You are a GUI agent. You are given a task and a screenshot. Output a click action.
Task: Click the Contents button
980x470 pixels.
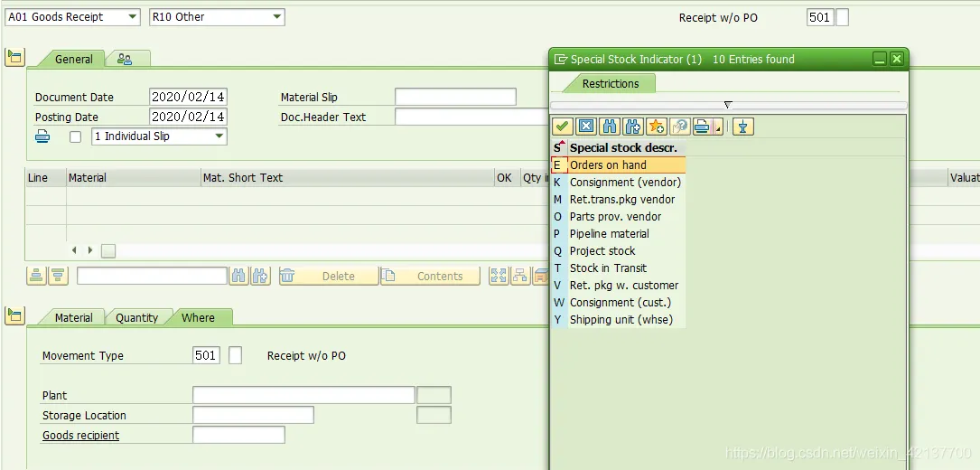coord(429,276)
